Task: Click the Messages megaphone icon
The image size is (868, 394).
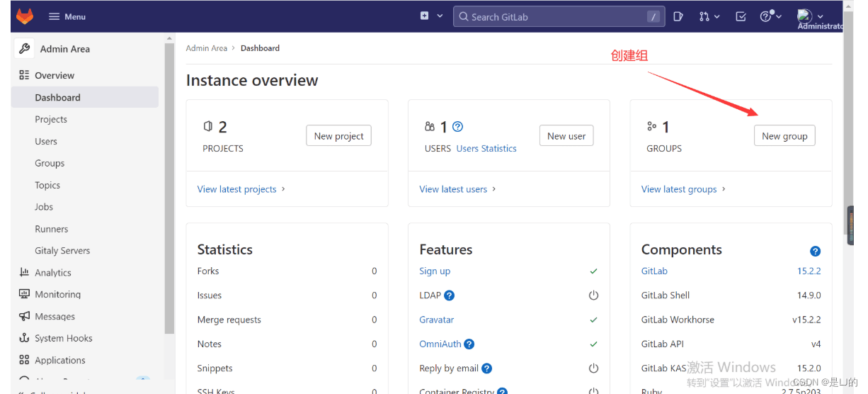Action: point(24,316)
